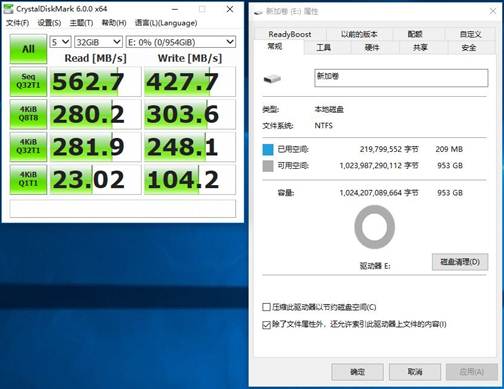Click the CrystalDiskMark app icon in title bar
The height and width of the screenshot is (389, 504).
(x=8, y=9)
